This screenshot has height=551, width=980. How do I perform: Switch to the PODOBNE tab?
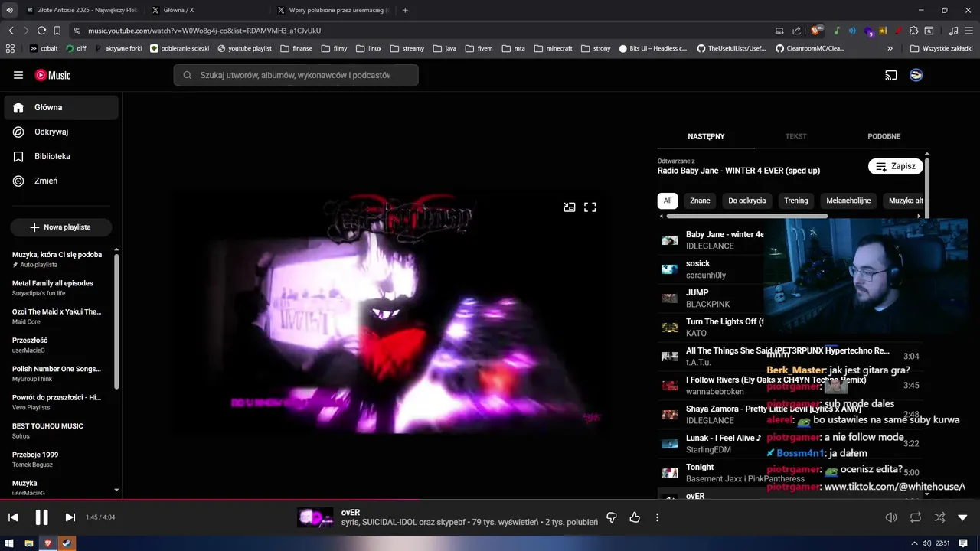[x=884, y=136]
